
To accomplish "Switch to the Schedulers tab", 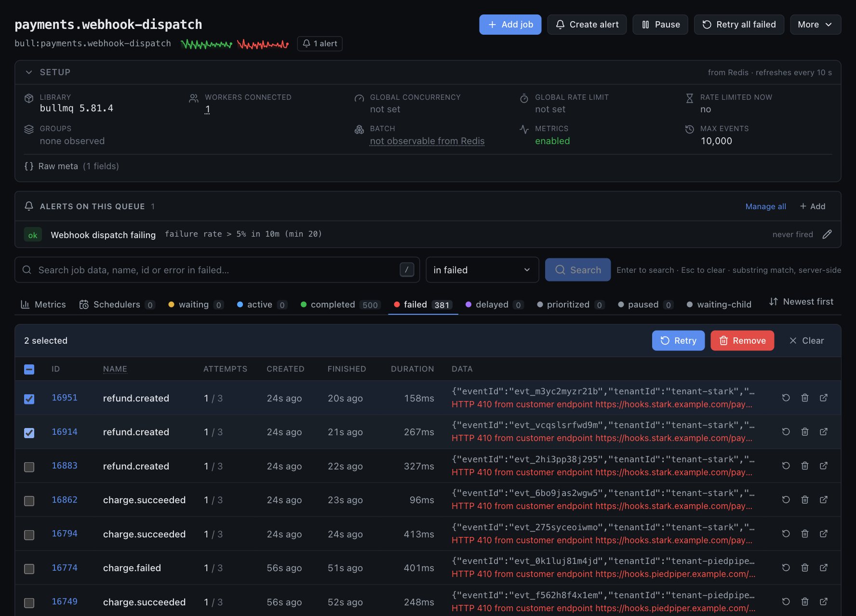I will (x=117, y=305).
